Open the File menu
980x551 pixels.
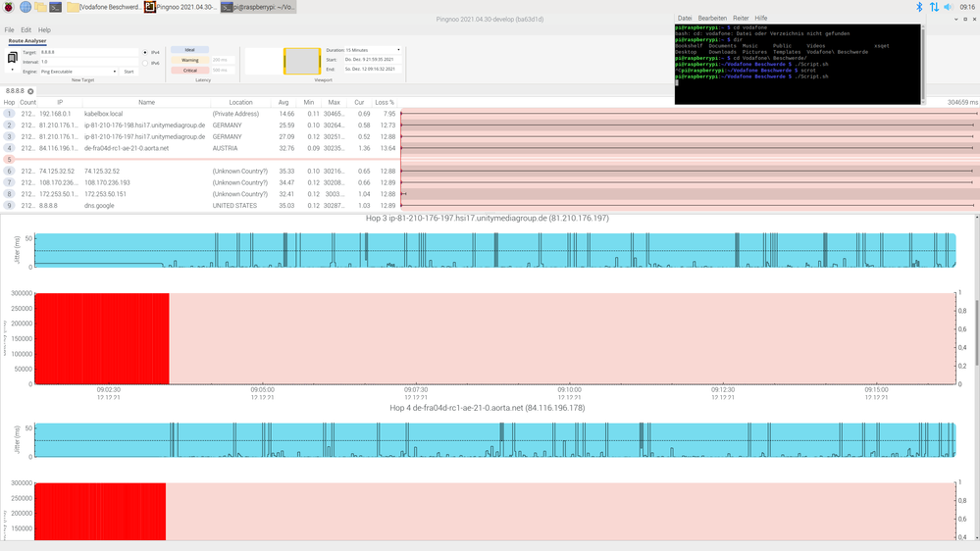9,30
